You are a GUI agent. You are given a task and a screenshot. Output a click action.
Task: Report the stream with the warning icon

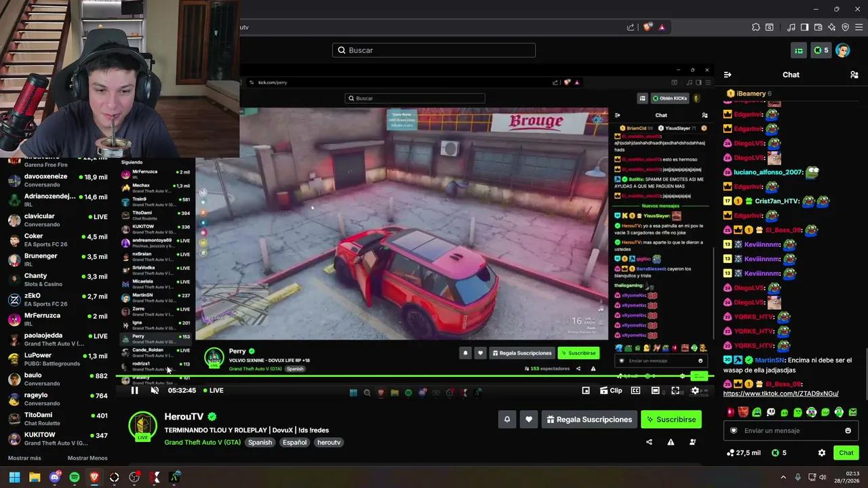tap(671, 442)
